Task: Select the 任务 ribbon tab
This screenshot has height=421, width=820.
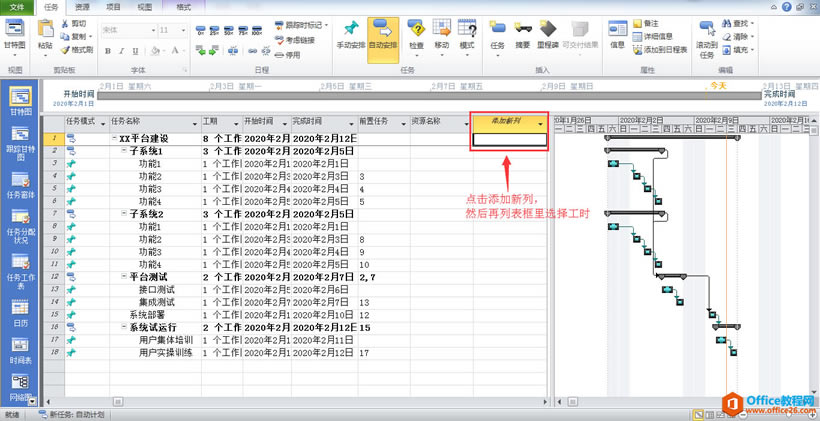Action: pyautogui.click(x=51, y=7)
